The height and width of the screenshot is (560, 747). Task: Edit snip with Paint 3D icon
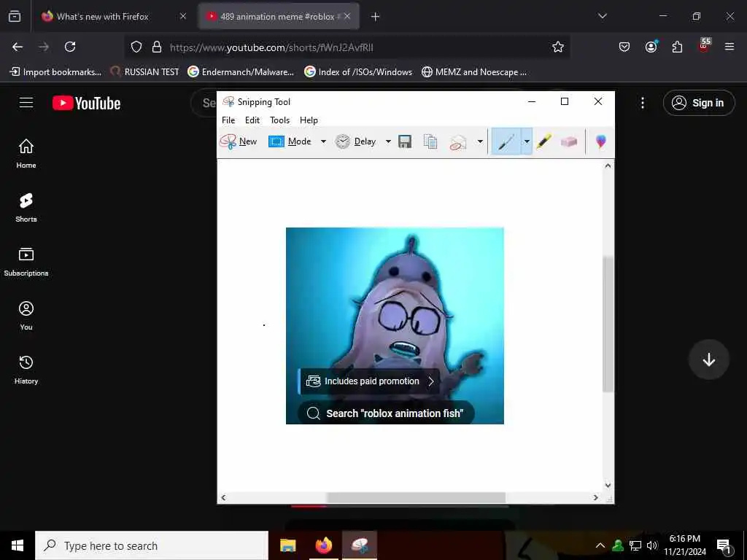(601, 141)
